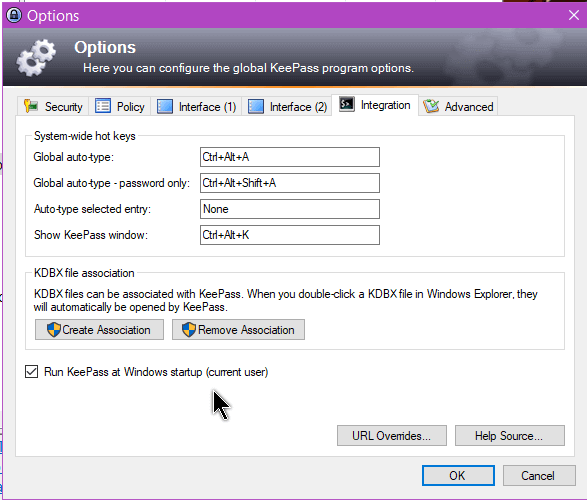This screenshot has height=500, width=587.
Task: Click the Policy tab list icon
Action: [x=103, y=106]
